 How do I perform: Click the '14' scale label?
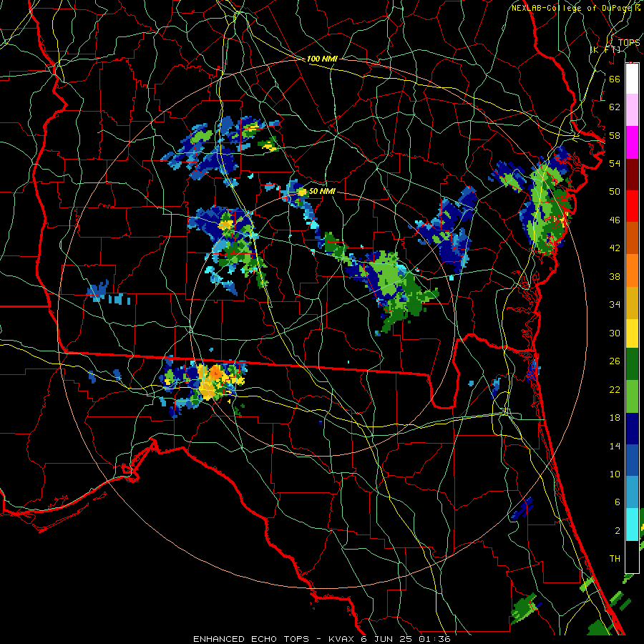pyautogui.click(x=615, y=446)
